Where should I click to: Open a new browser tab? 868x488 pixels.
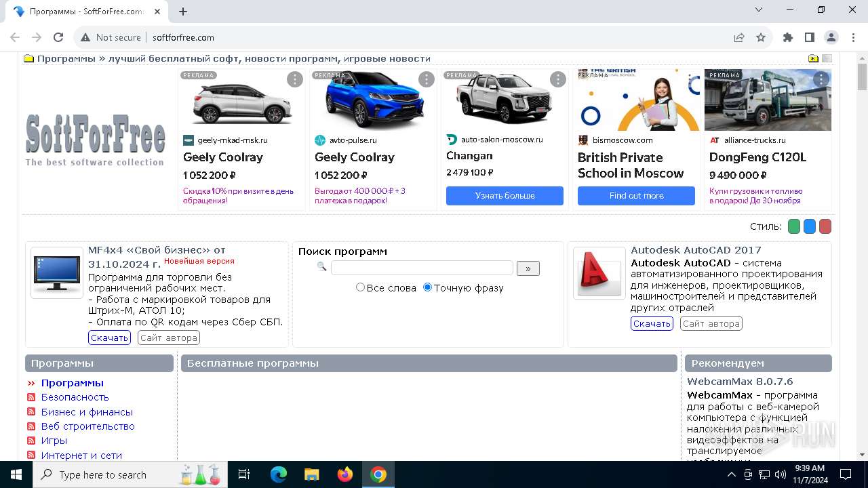(183, 12)
